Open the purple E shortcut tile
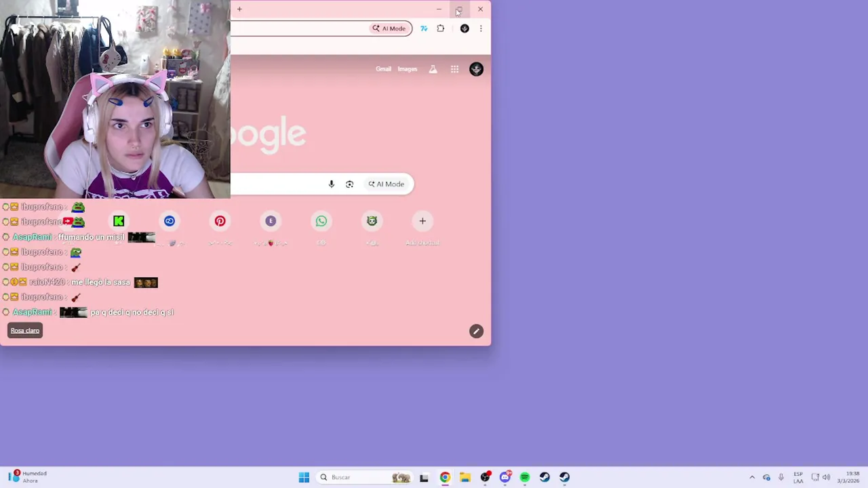 pos(271,221)
